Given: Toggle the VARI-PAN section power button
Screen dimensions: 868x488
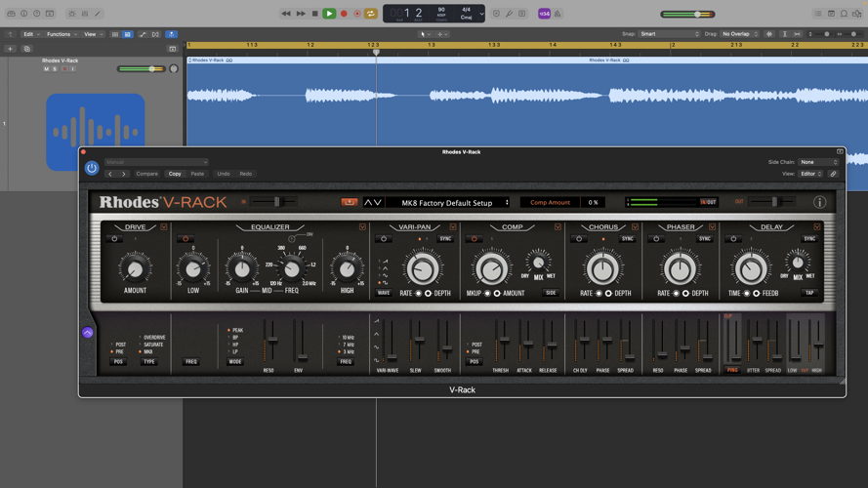Looking at the screenshot, I should tap(383, 239).
